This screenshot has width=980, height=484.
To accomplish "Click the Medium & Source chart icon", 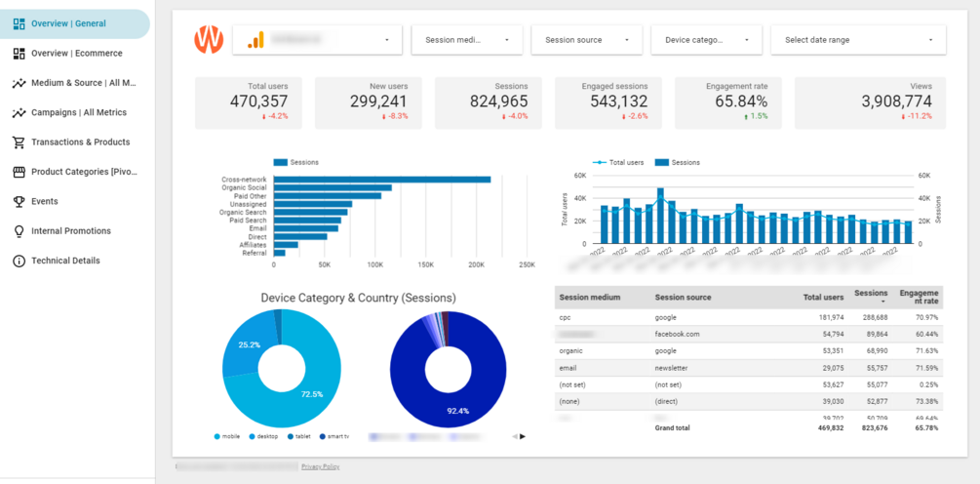I will pos(19,83).
